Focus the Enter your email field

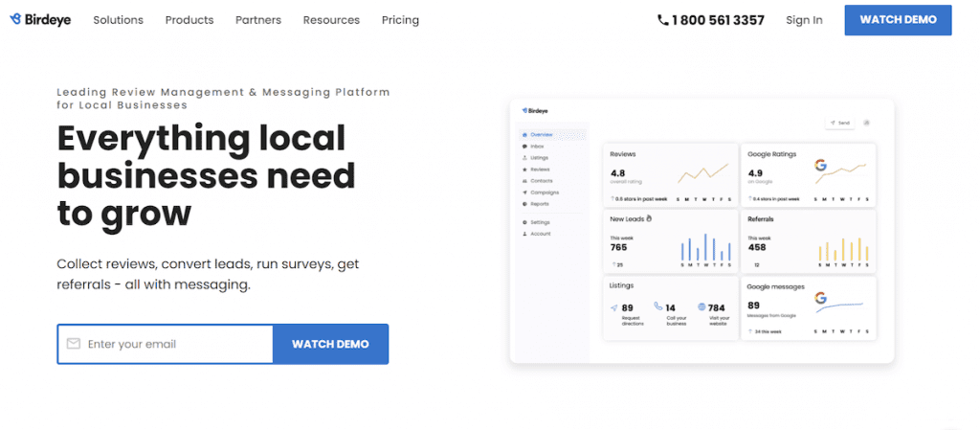coord(165,344)
